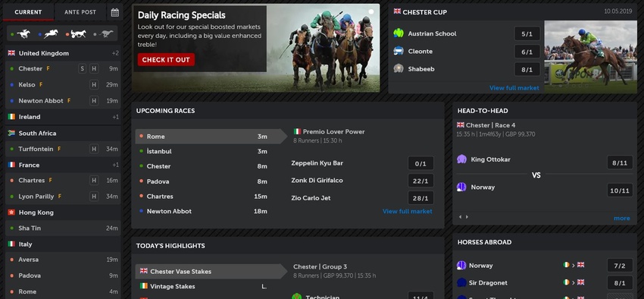Bet on Zonk Di Girifalco 22/1
The image size is (644, 299).
(420, 181)
